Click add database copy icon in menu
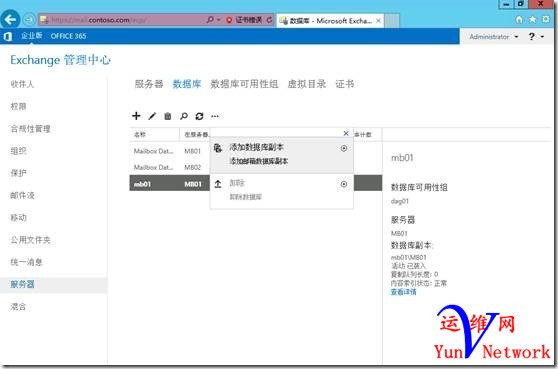This screenshot has height=369, width=558. click(x=218, y=148)
